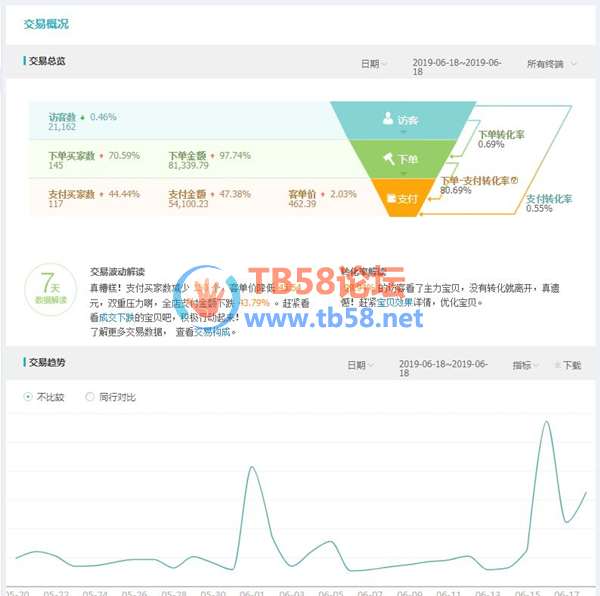This screenshot has width=600, height=596.
Task: Click date range field in 交易总览 header
Action: coord(457,67)
